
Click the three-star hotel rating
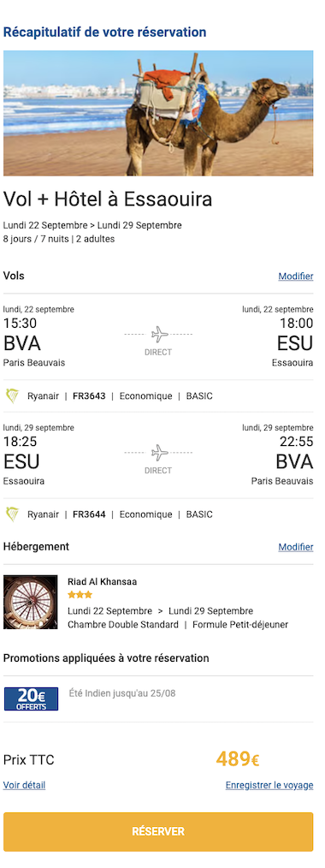(x=80, y=595)
